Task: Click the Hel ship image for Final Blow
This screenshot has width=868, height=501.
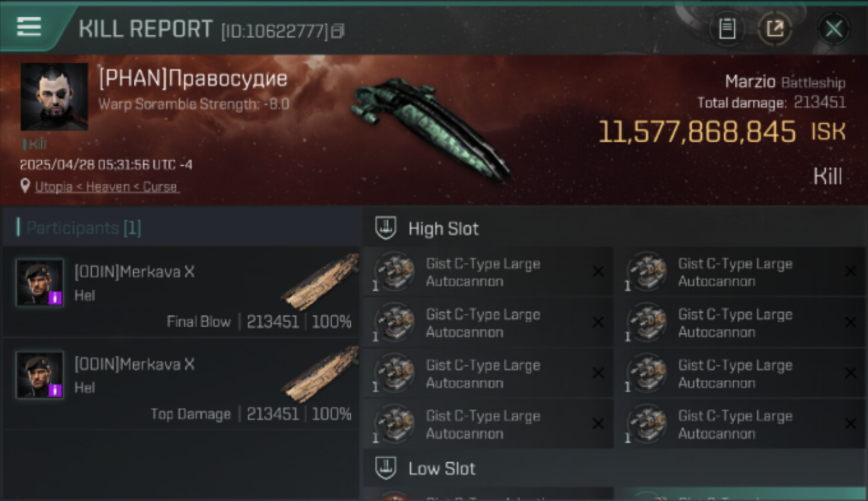Action: coord(319,281)
